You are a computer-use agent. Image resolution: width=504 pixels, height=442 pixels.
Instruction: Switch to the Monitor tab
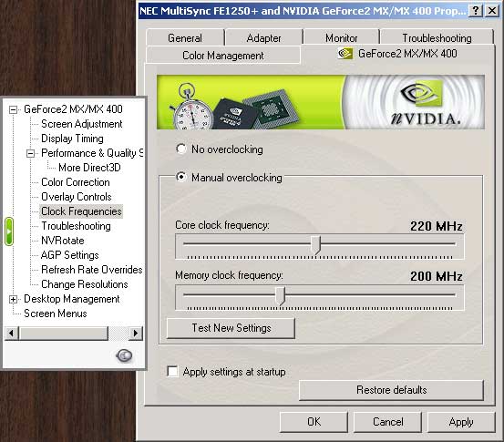[342, 38]
